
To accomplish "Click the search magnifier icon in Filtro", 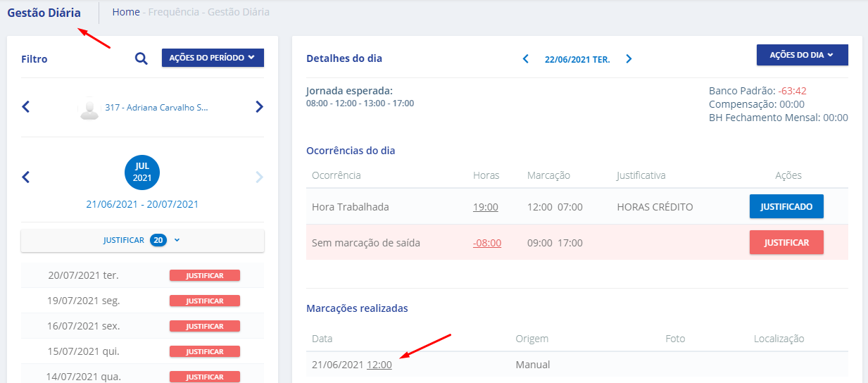I will [x=141, y=58].
